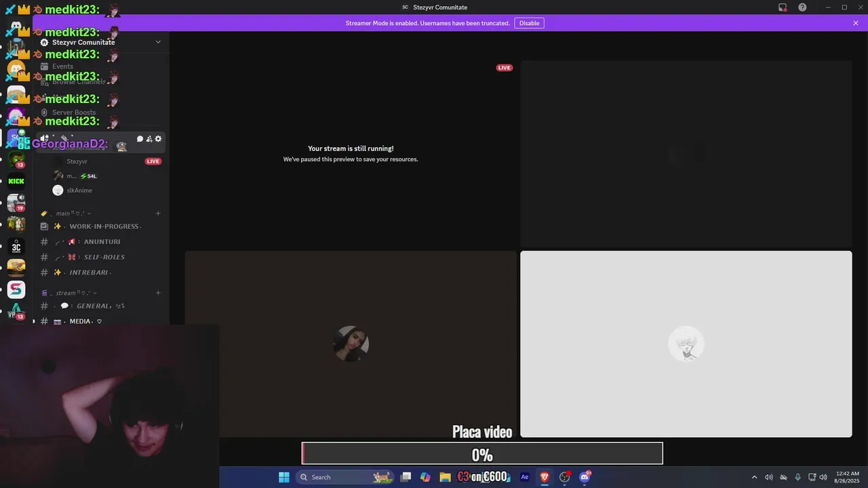Click the microphone tray icon

[x=797, y=477]
